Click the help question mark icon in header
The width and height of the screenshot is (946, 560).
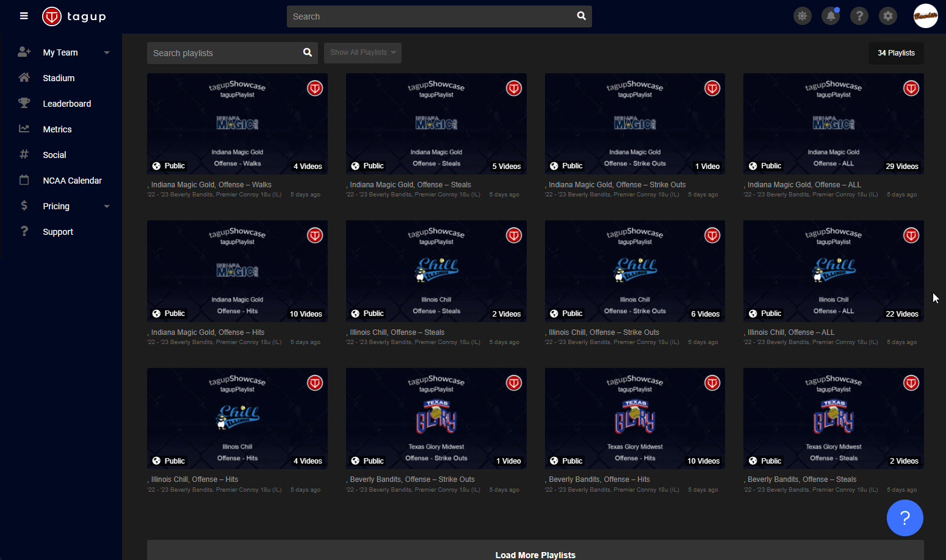click(x=859, y=16)
